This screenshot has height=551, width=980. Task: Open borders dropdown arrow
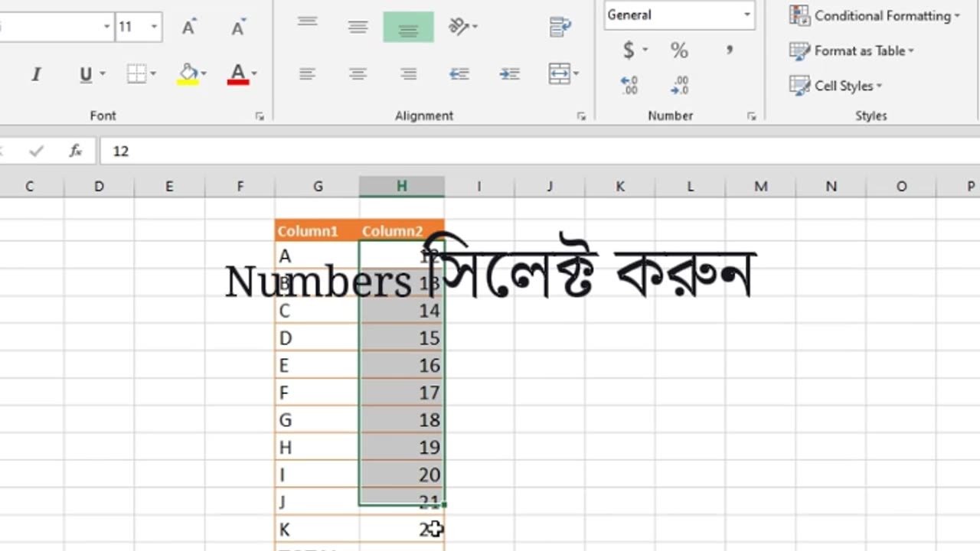pyautogui.click(x=153, y=74)
